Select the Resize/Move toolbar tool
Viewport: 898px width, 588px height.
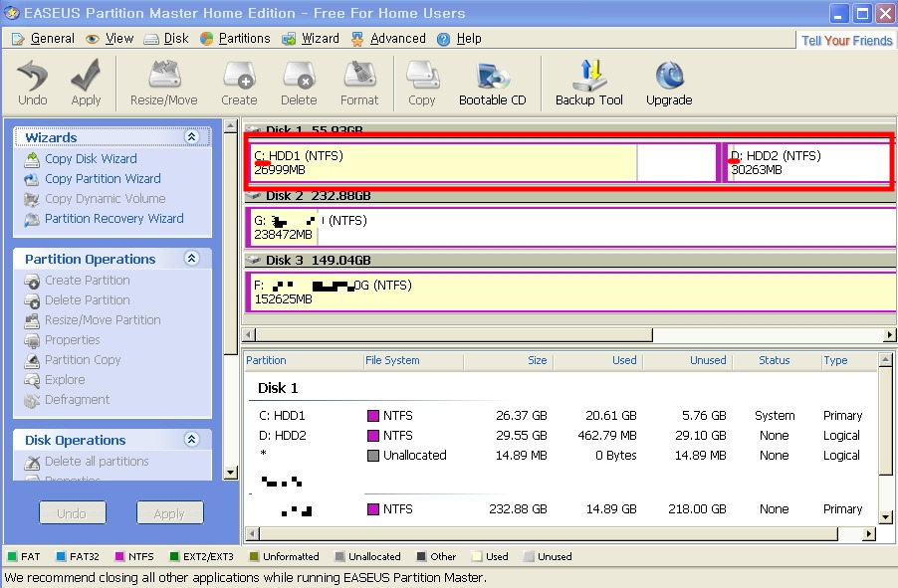tap(164, 77)
